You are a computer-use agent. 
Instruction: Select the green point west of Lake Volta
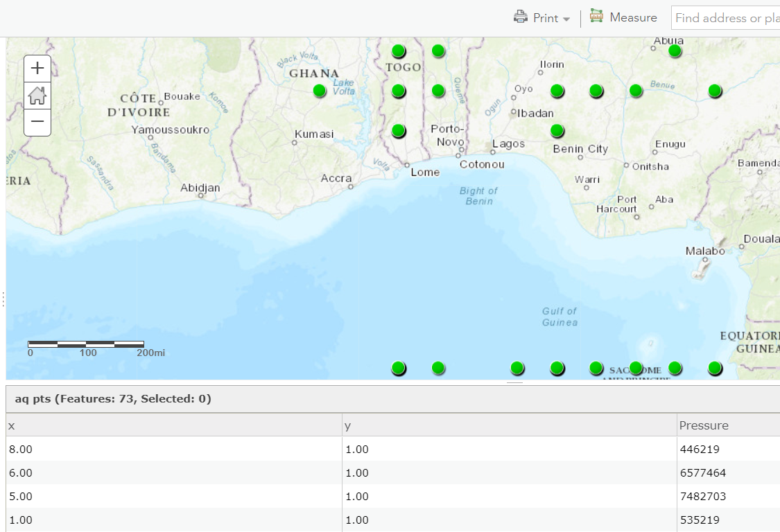click(319, 90)
